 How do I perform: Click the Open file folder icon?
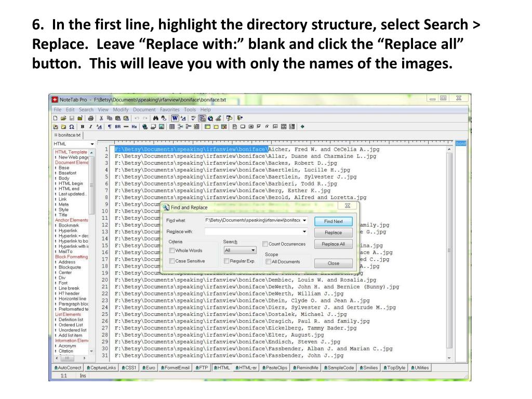(x=63, y=118)
